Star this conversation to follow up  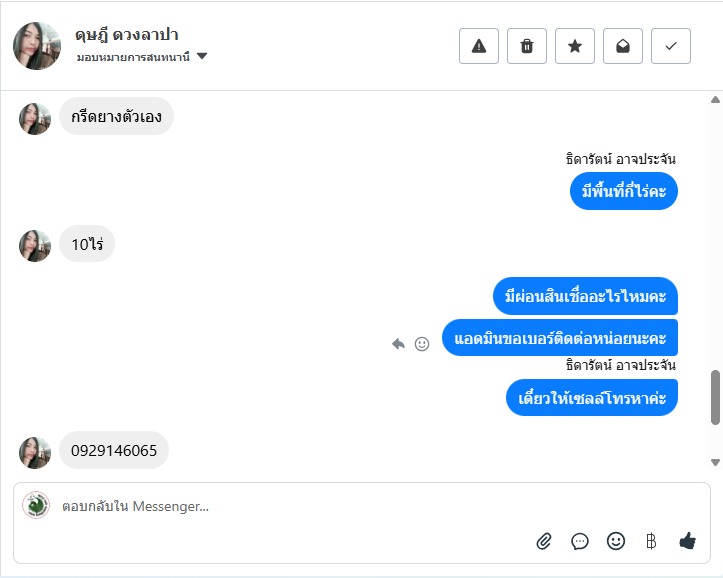tap(575, 46)
